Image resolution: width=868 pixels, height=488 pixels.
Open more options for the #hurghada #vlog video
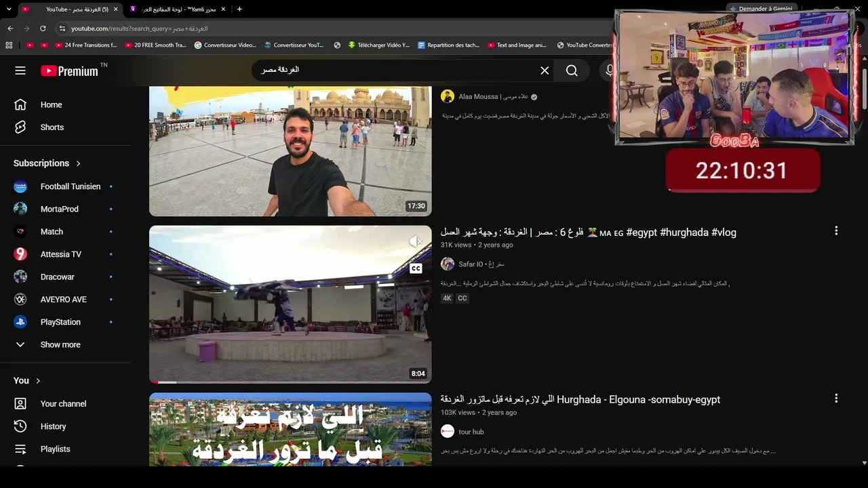[x=836, y=231]
